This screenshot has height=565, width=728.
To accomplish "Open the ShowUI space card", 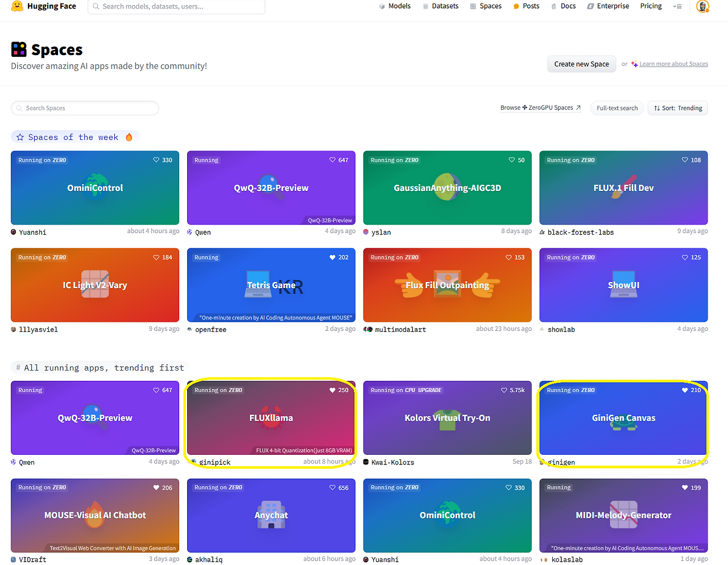I will pyautogui.click(x=624, y=285).
